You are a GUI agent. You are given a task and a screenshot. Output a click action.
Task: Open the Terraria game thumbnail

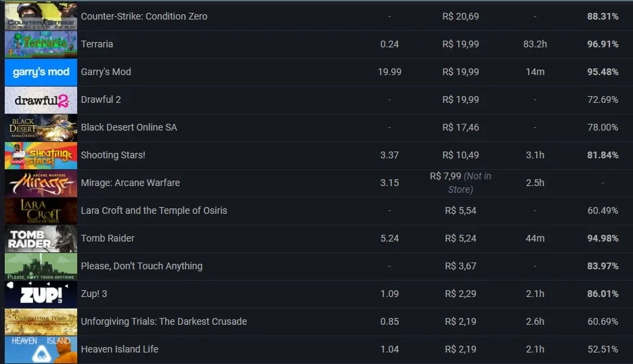tap(41, 45)
